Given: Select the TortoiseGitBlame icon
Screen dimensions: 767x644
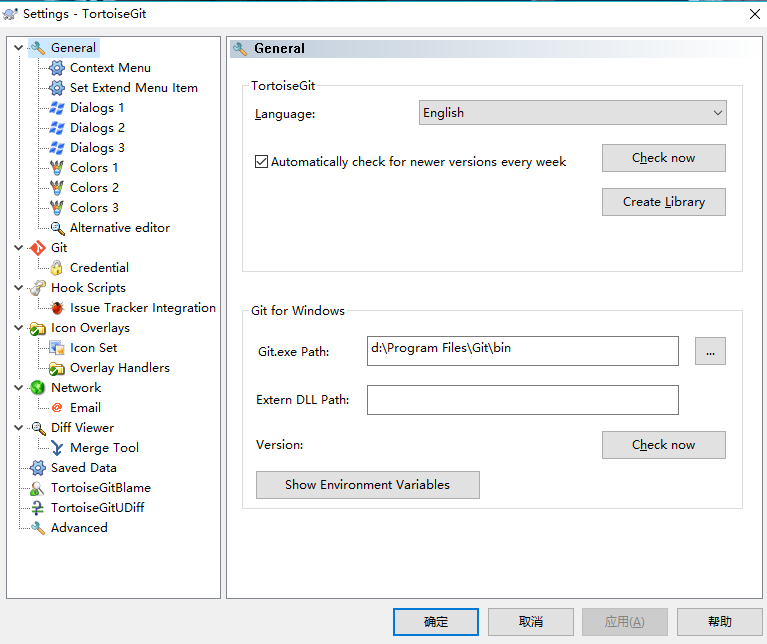Looking at the screenshot, I should (38, 488).
